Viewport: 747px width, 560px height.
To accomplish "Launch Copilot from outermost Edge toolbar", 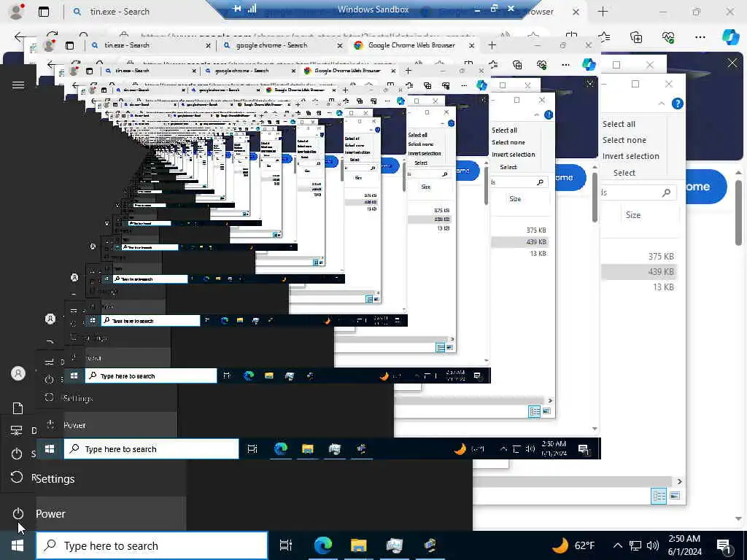I will tap(731, 36).
